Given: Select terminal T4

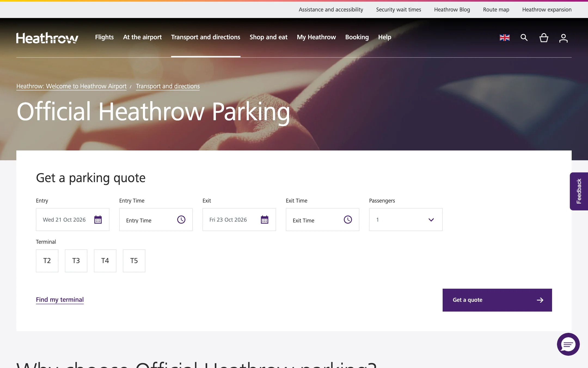Looking at the screenshot, I should [x=105, y=261].
